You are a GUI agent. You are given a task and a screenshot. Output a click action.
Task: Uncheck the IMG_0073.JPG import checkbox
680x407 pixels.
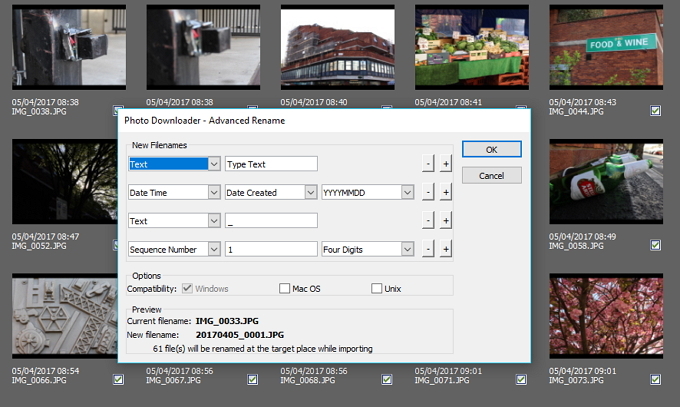coord(655,380)
